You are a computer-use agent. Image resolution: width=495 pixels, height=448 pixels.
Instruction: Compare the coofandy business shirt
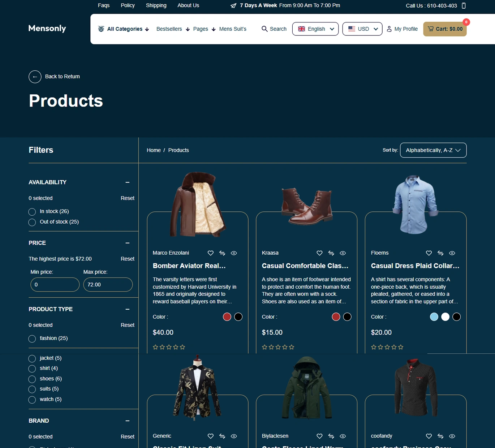[440, 436]
